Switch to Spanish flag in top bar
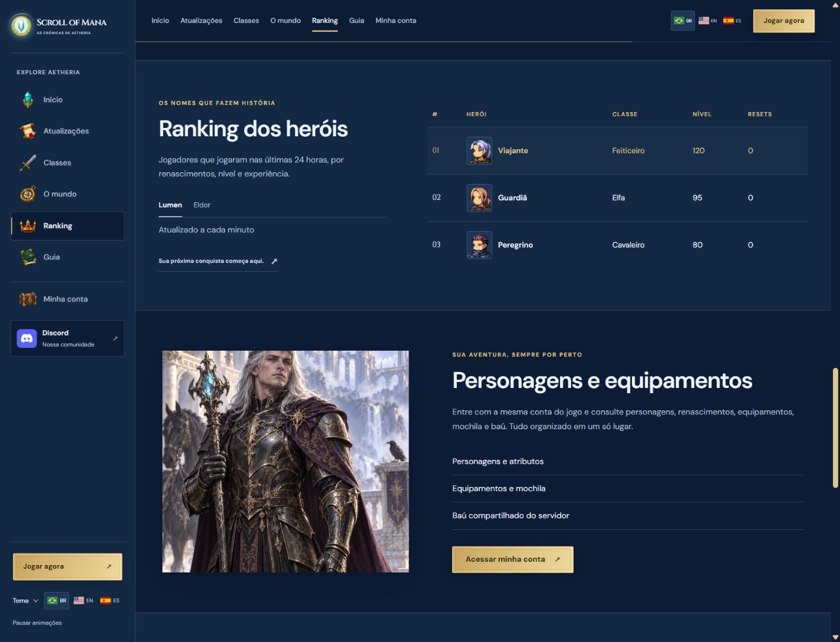The image size is (840, 642). pyautogui.click(x=732, y=21)
